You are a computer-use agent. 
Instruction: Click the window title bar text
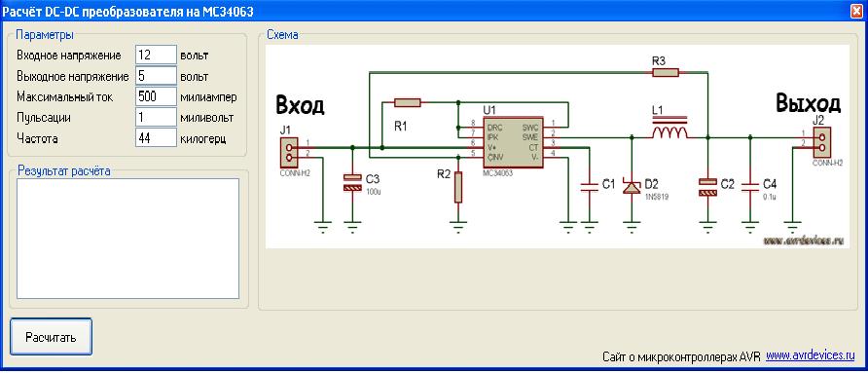[128, 11]
